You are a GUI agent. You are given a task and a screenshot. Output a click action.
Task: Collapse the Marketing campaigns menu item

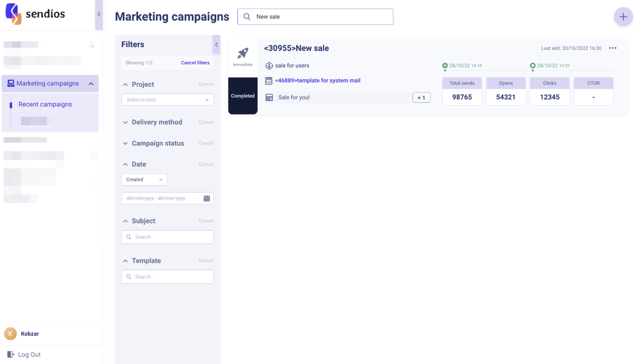(x=91, y=84)
